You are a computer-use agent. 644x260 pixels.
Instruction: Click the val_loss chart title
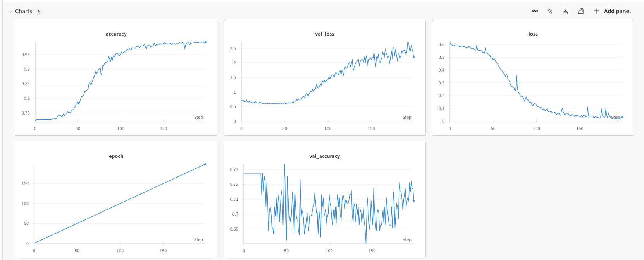pyautogui.click(x=325, y=34)
